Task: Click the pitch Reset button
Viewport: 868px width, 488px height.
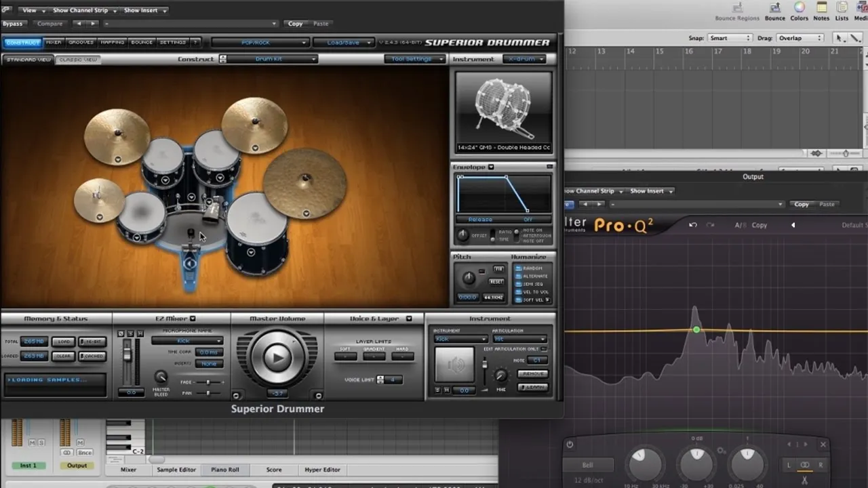Action: pyautogui.click(x=497, y=282)
